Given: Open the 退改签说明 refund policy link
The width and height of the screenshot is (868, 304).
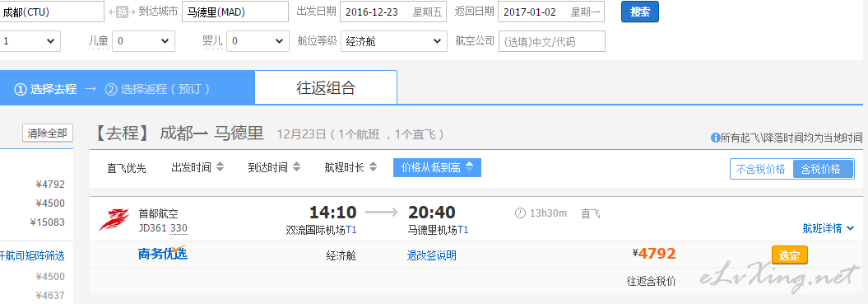Looking at the screenshot, I should tap(432, 255).
